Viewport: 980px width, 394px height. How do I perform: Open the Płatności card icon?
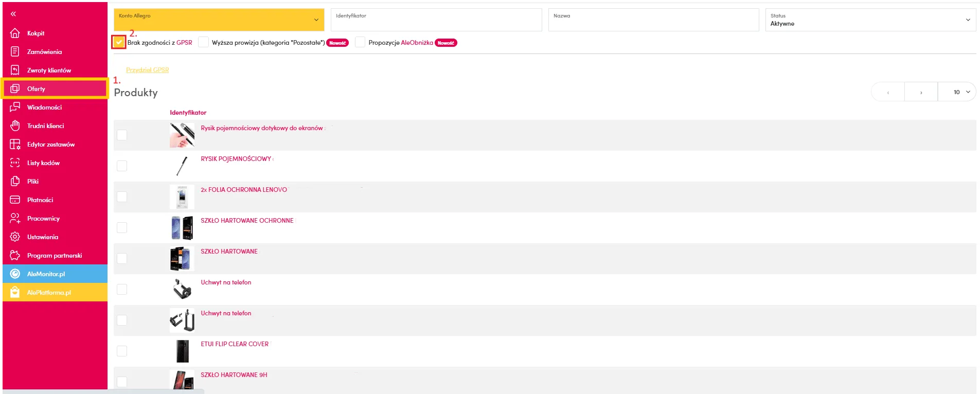click(15, 200)
